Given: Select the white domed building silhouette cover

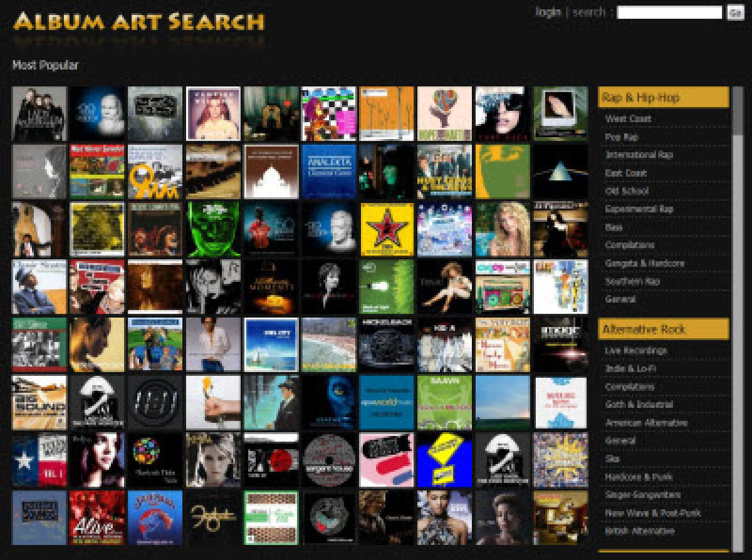Looking at the screenshot, I should coord(271,172).
